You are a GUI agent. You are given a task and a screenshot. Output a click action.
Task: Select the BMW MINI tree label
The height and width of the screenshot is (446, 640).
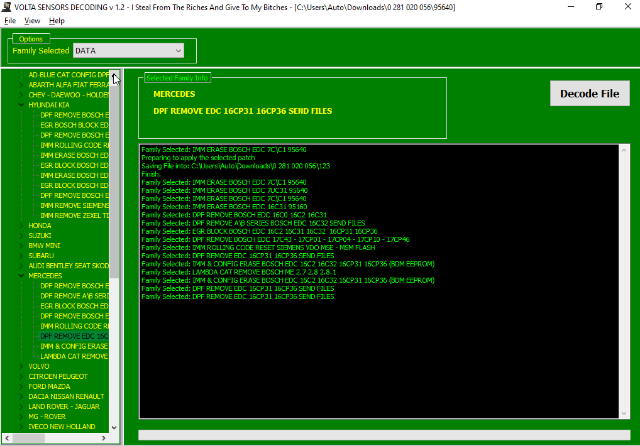pyautogui.click(x=44, y=246)
